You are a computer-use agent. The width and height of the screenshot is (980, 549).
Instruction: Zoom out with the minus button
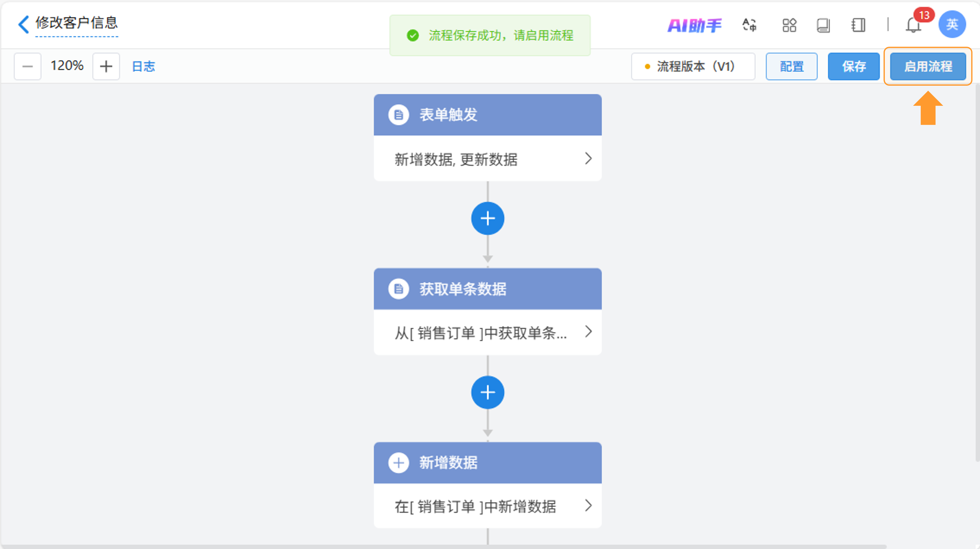[x=27, y=66]
